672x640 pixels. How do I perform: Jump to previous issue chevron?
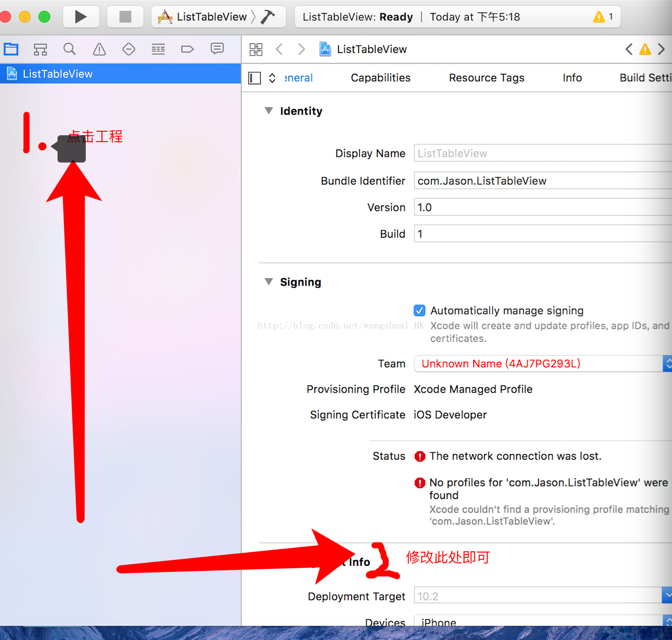coord(629,49)
